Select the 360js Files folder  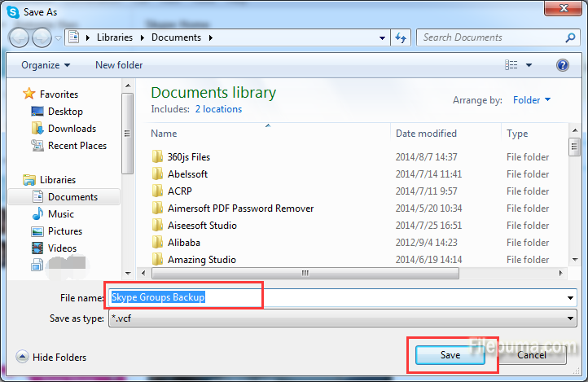pos(189,157)
